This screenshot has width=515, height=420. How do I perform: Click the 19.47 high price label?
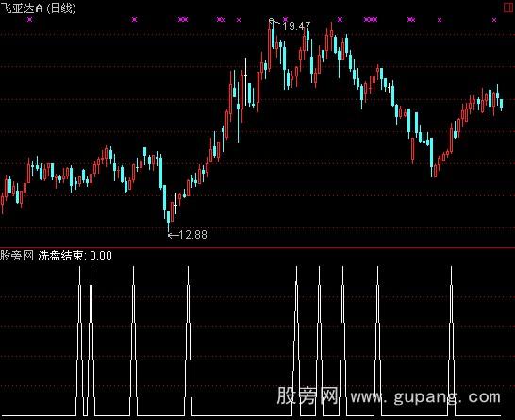[296, 26]
